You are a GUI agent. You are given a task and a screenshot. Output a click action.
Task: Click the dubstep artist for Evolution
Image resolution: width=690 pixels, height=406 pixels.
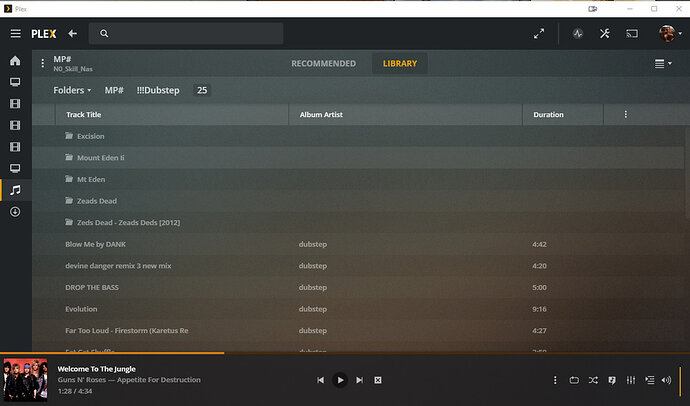pos(312,309)
